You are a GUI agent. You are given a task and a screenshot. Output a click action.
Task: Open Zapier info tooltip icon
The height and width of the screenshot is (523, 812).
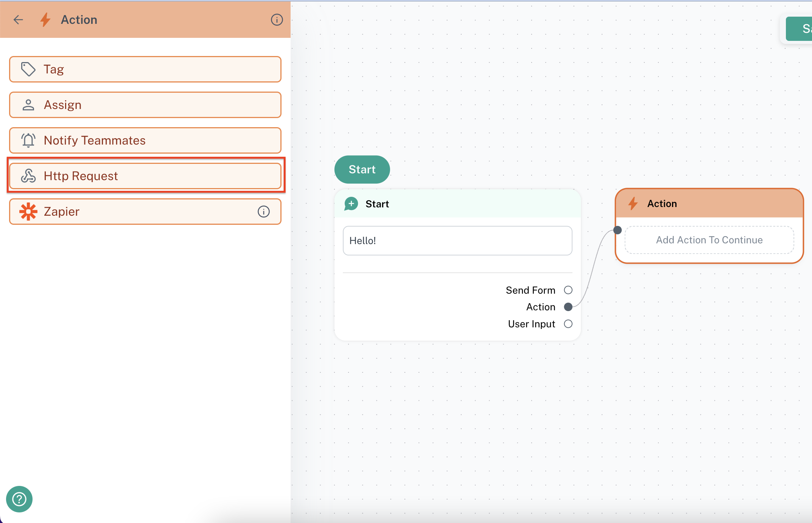[x=263, y=212]
